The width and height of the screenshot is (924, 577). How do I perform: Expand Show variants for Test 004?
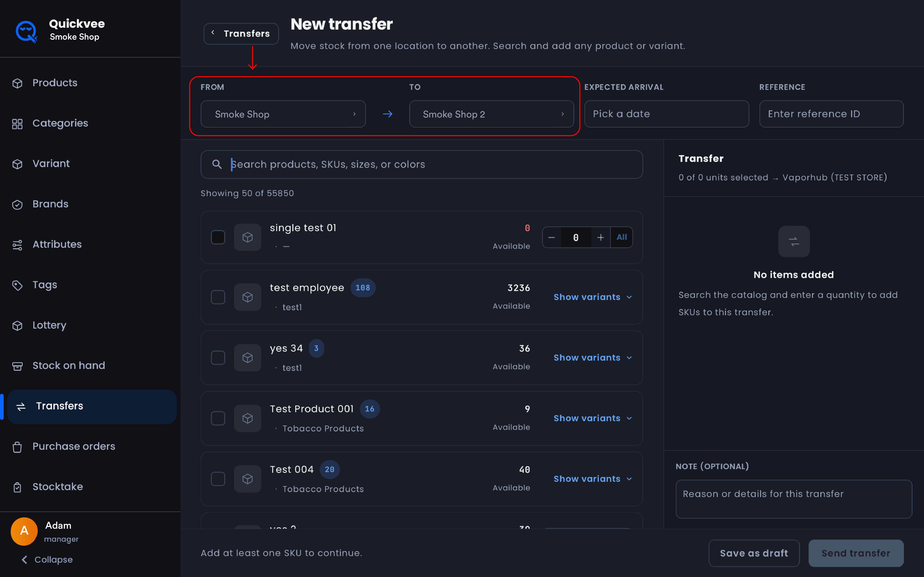coord(593,478)
